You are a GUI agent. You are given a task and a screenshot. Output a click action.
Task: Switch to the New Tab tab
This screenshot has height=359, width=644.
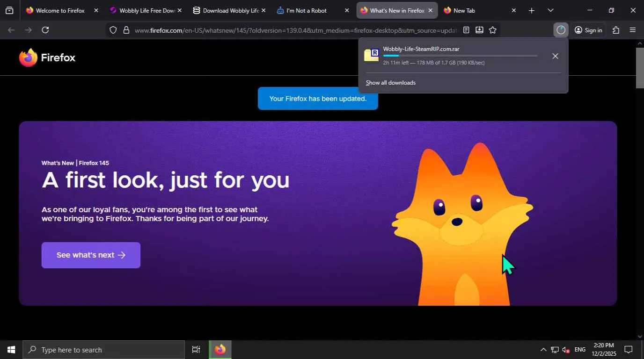point(481,10)
